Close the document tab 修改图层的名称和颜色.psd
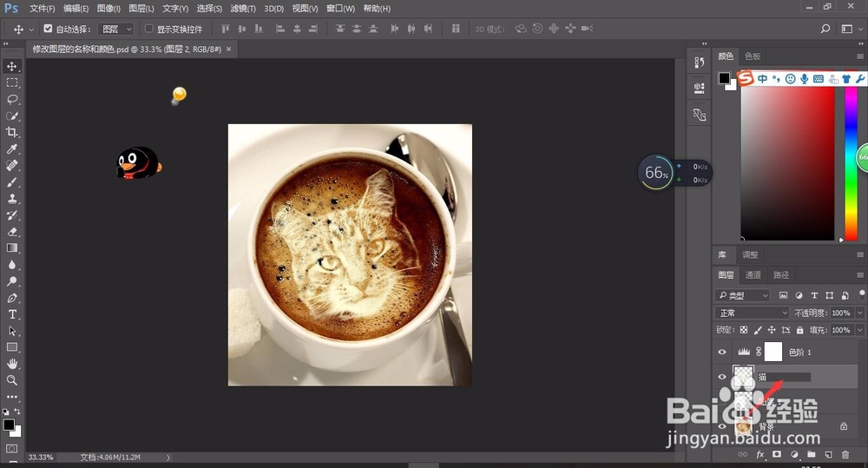Viewport: 868px width, 468px height. [228, 49]
